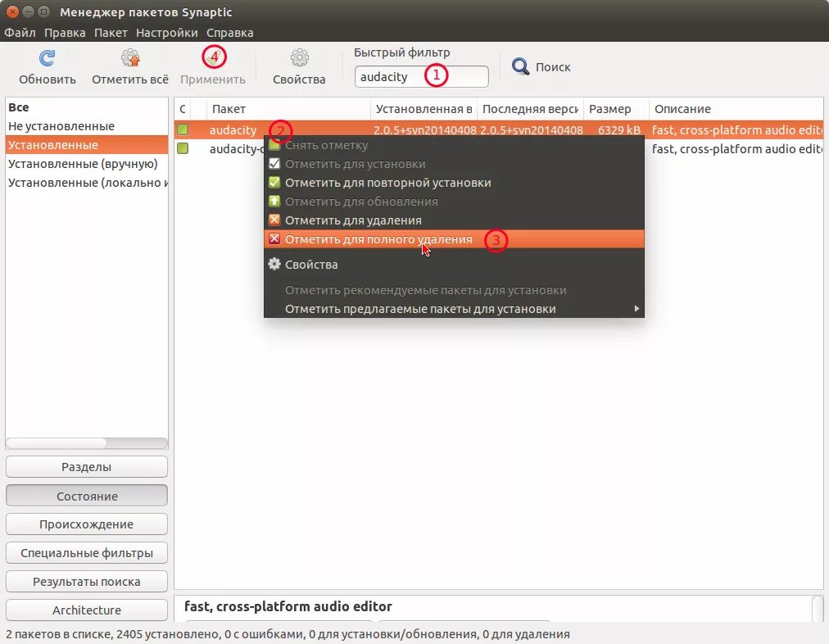Viewport: 829px width, 644px height.
Task: Click the Поиск magnifier icon
Action: tap(520, 66)
